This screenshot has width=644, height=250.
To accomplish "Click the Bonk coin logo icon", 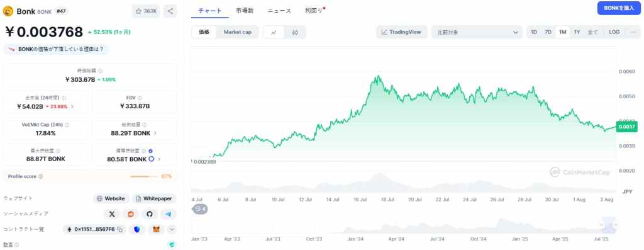I will (x=8, y=11).
